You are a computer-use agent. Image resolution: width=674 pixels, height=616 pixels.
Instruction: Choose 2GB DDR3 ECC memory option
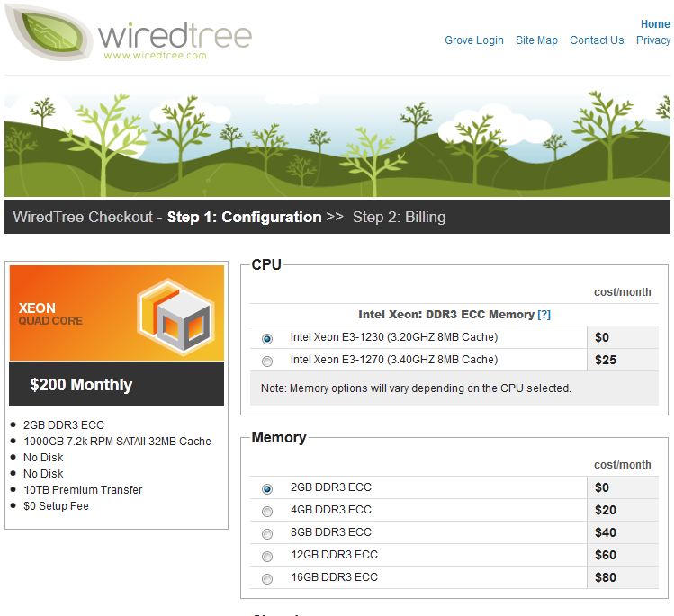coord(267,489)
